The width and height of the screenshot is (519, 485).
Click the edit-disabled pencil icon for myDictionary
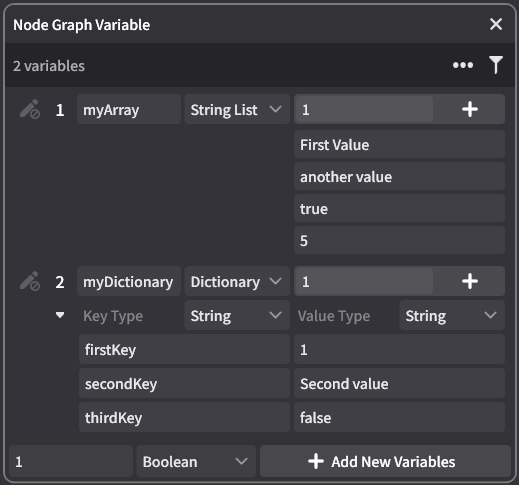click(x=30, y=281)
